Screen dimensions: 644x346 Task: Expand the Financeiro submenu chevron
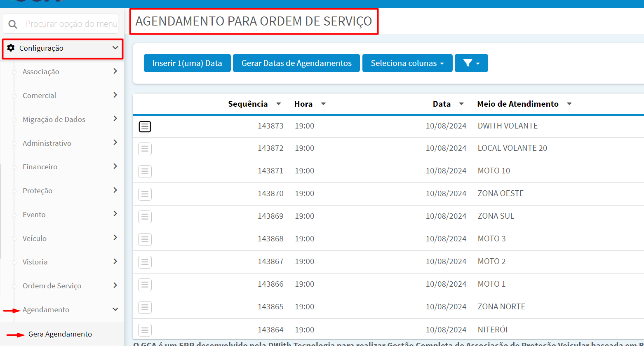[x=115, y=166]
